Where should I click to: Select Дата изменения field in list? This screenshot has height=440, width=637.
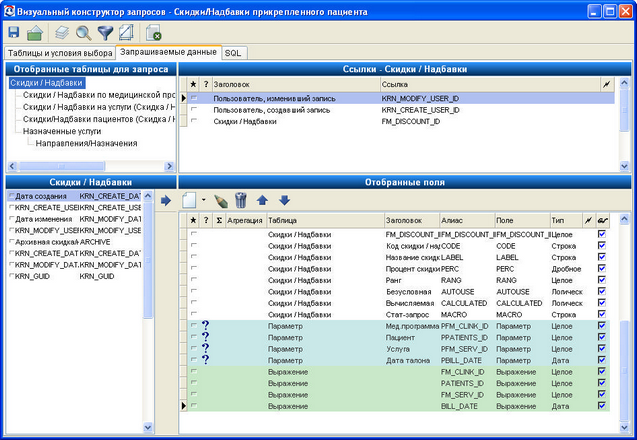(74, 219)
